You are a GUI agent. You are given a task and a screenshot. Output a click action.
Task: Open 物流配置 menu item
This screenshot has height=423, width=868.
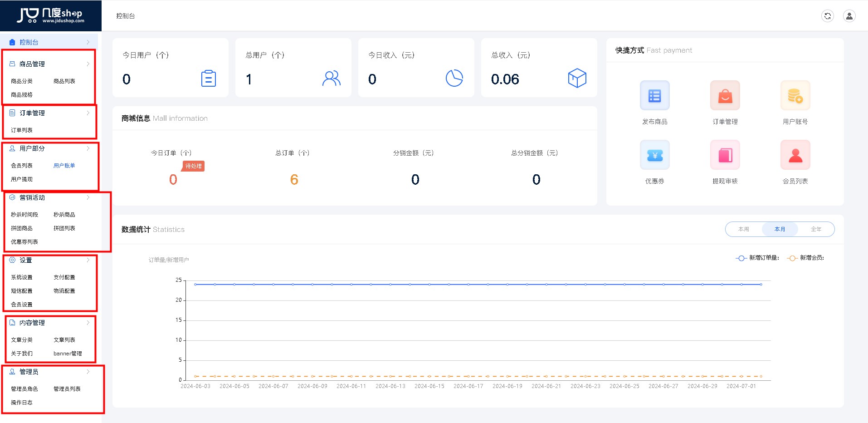tap(64, 291)
